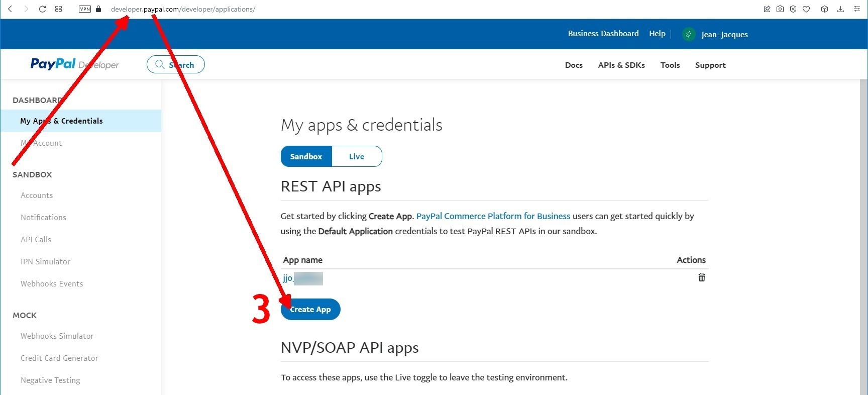The image size is (868, 395).
Task: Click the Actions column header
Action: pyautogui.click(x=691, y=260)
